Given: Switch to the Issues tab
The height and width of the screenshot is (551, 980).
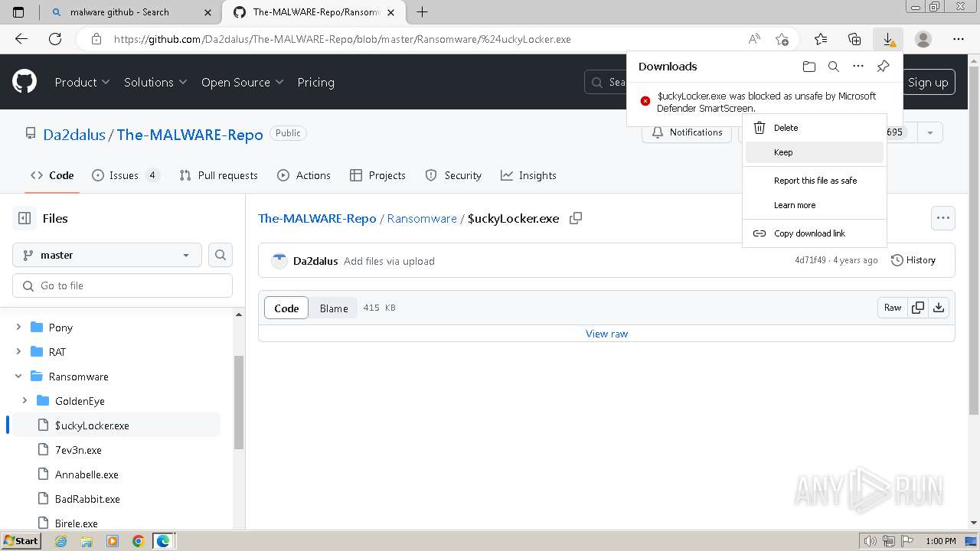Looking at the screenshot, I should [x=126, y=175].
